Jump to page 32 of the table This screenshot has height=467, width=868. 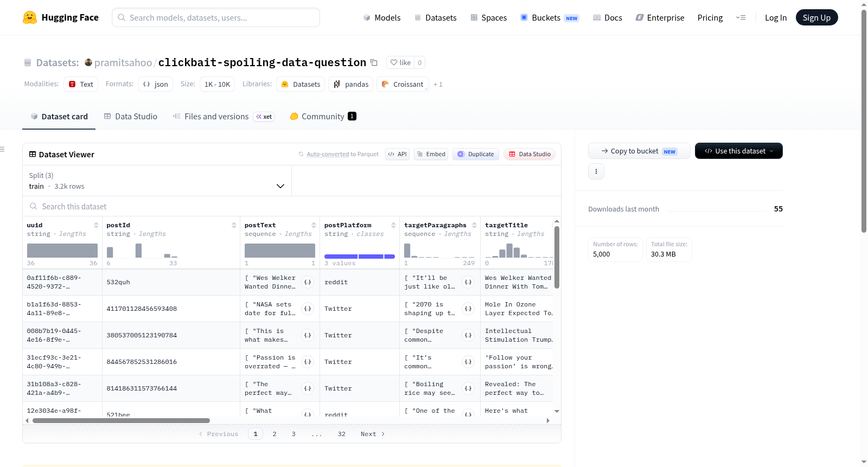pos(342,434)
